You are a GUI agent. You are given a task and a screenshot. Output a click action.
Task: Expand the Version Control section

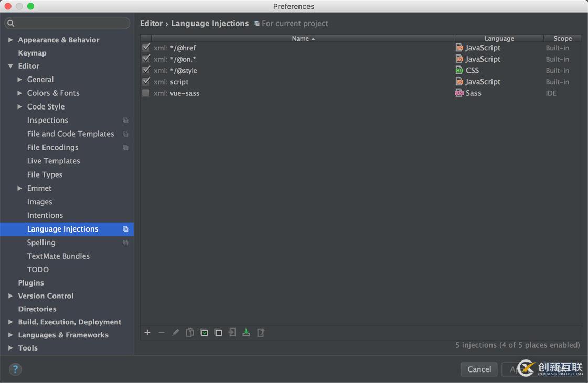tap(10, 296)
